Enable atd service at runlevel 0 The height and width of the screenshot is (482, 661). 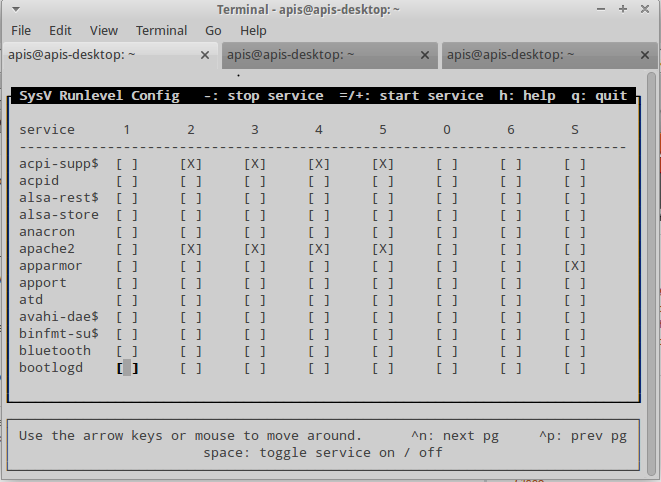pyautogui.click(x=447, y=300)
